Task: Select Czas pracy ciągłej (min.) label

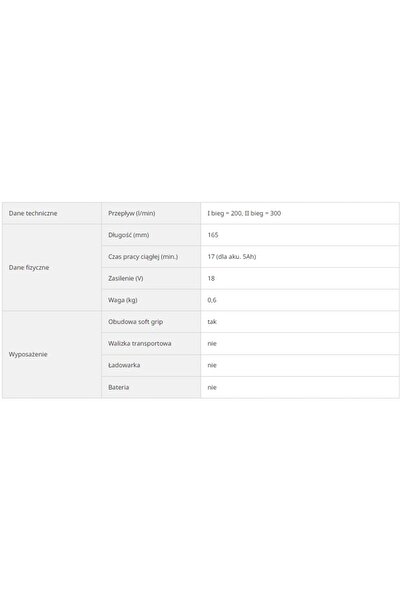Action: point(143,257)
